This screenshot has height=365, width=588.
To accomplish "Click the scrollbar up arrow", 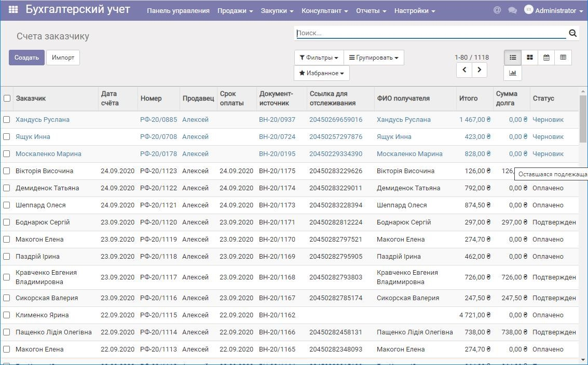I will pyautogui.click(x=583, y=91).
